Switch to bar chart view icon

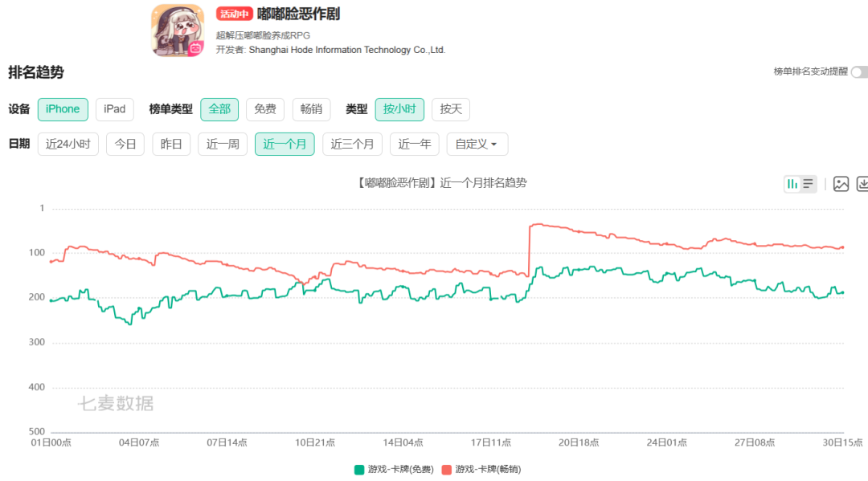(792, 184)
